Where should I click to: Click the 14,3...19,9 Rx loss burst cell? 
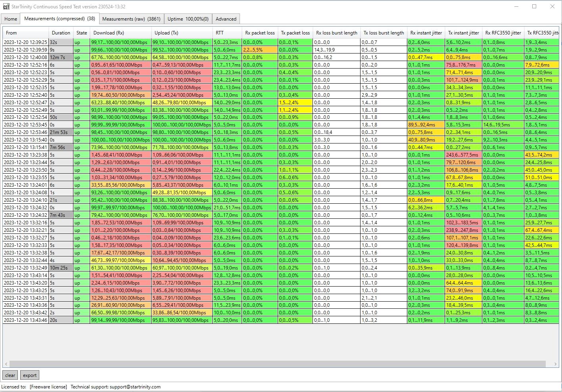coord(337,50)
